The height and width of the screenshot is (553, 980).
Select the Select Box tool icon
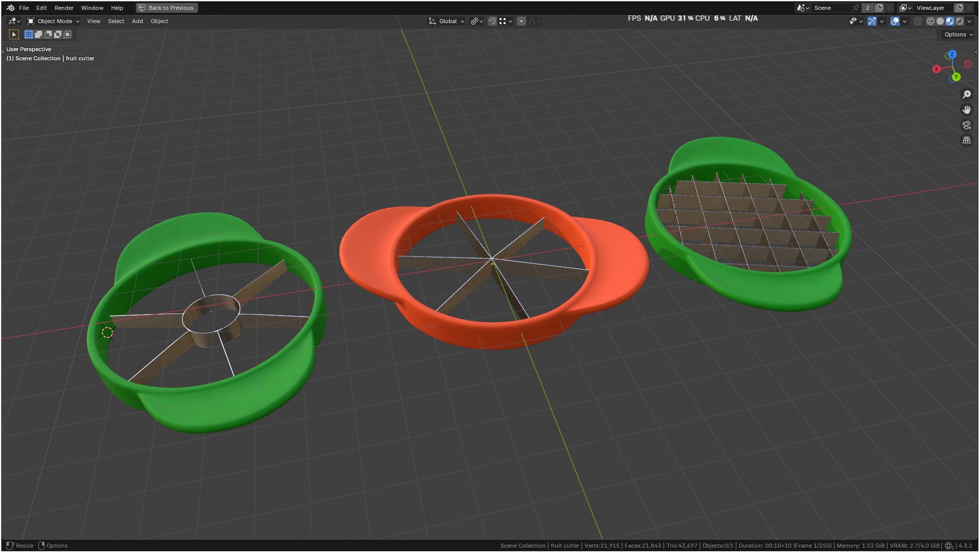coord(14,34)
